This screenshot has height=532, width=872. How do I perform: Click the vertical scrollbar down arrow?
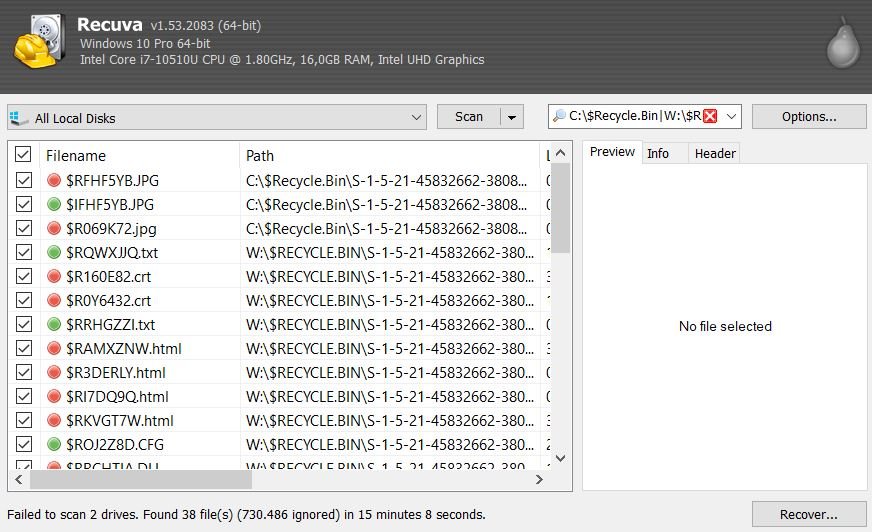click(561, 459)
